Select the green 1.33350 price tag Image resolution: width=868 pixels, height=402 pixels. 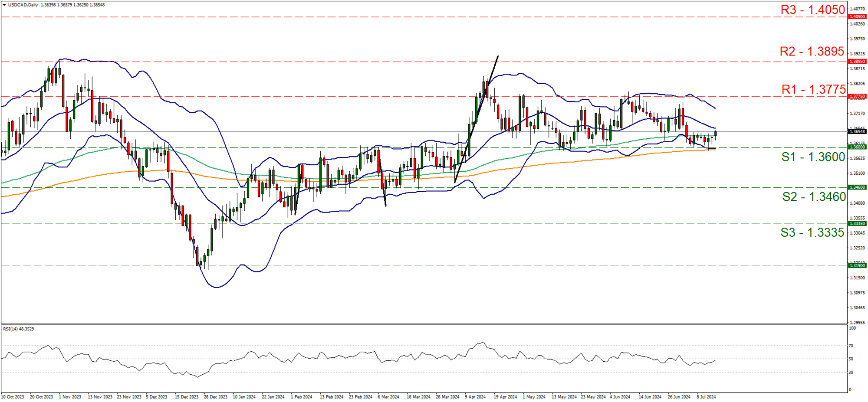pos(857,223)
